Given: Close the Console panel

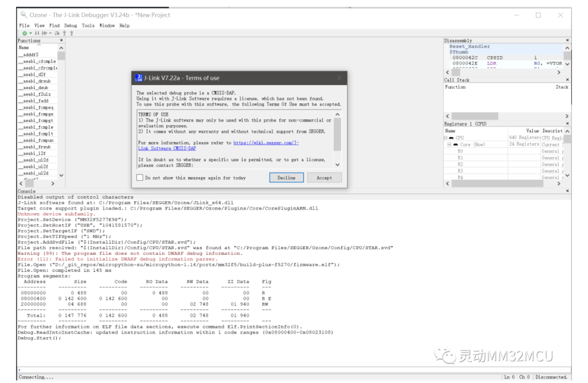Looking at the screenshot, I should tap(567, 191).
